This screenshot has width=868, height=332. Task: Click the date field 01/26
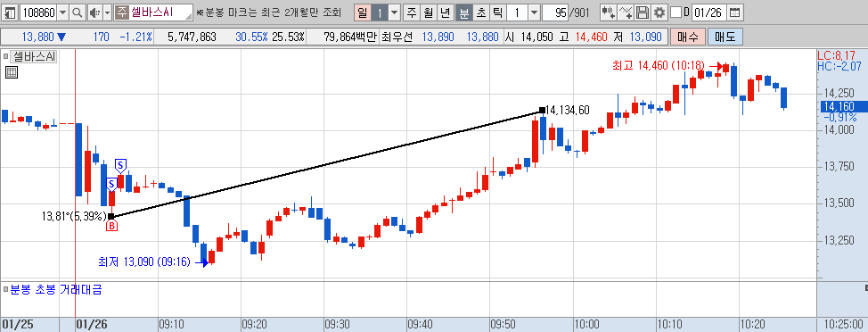pos(709,12)
